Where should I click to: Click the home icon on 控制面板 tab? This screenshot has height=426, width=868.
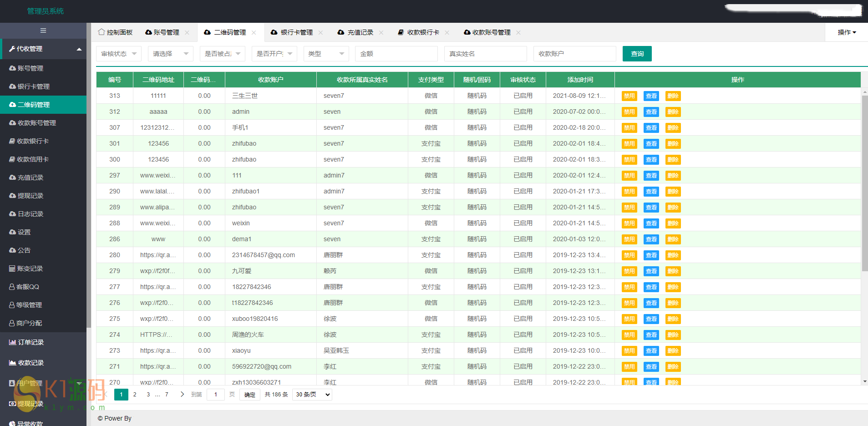(102, 32)
